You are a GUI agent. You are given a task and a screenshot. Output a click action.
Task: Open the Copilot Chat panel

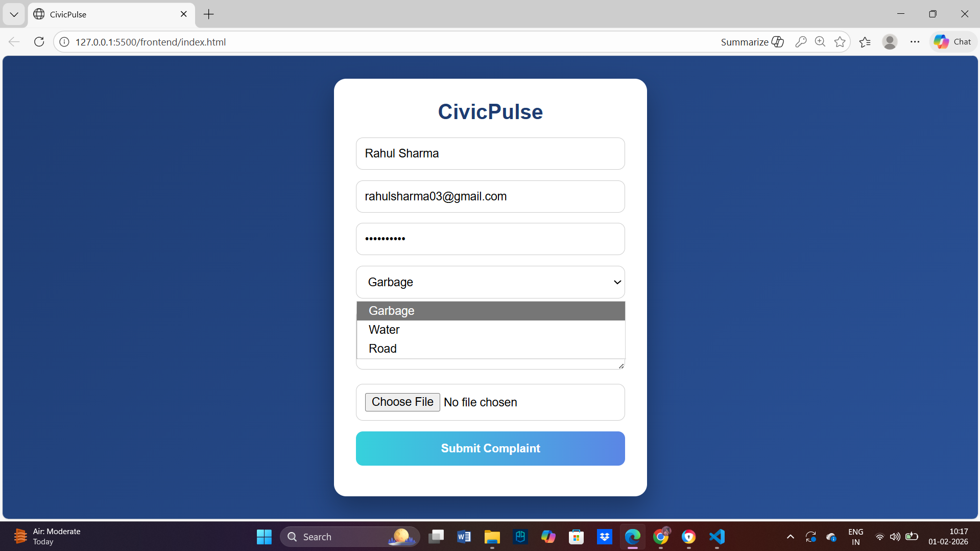(953, 42)
